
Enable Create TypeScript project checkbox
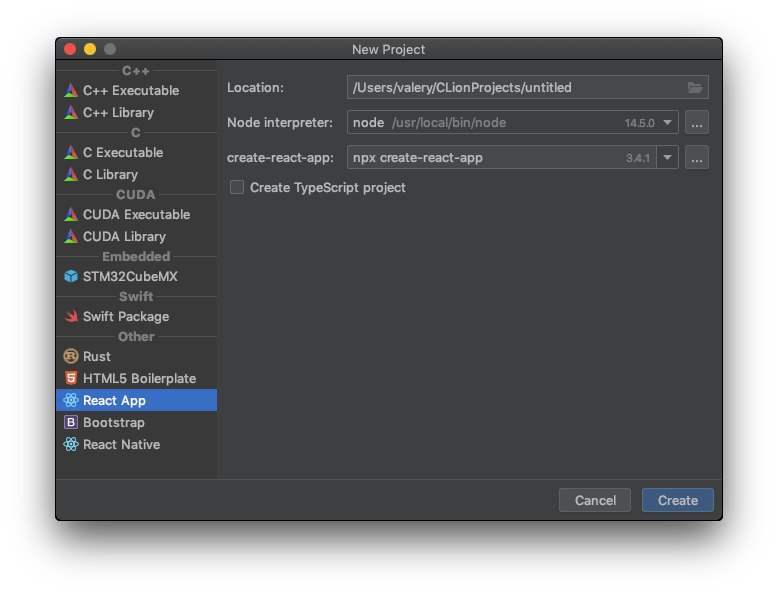click(237, 187)
